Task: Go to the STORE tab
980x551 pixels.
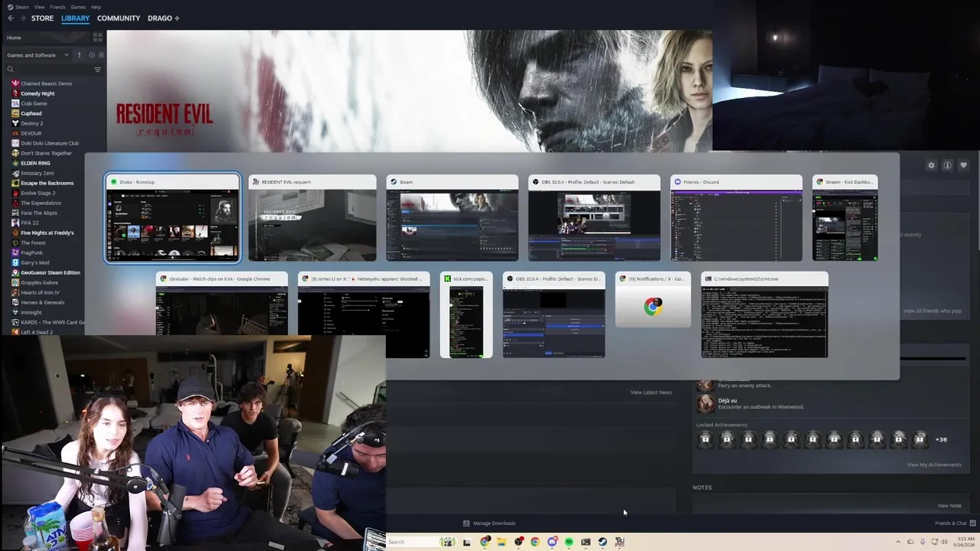Action: pos(42,18)
